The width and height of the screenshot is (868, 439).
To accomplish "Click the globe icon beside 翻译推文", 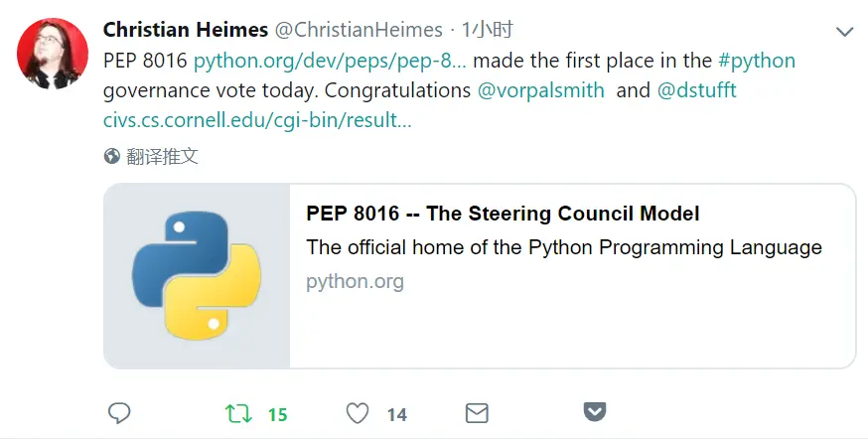I will point(112,156).
